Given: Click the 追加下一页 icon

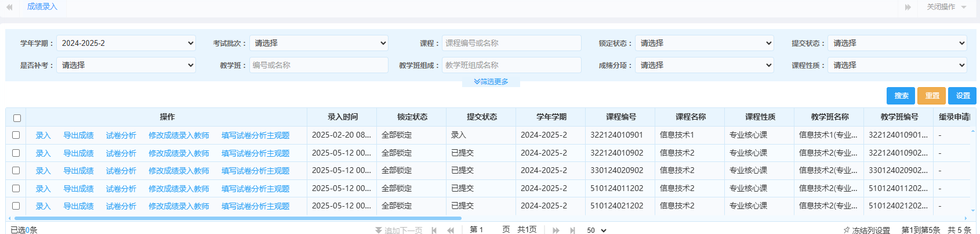Looking at the screenshot, I should 378,231.
